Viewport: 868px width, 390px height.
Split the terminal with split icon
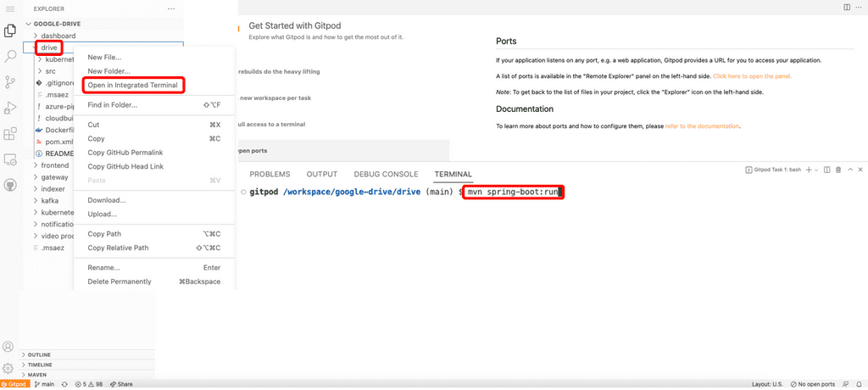(827, 170)
